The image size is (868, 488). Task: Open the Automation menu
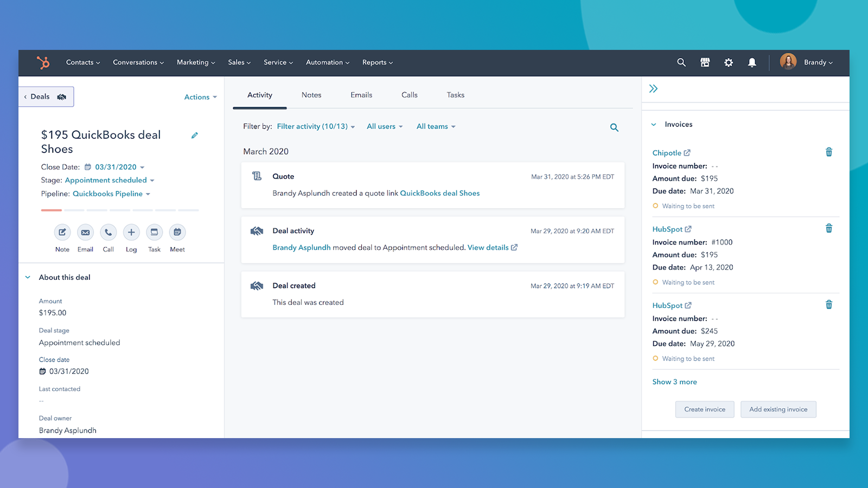pyautogui.click(x=328, y=62)
